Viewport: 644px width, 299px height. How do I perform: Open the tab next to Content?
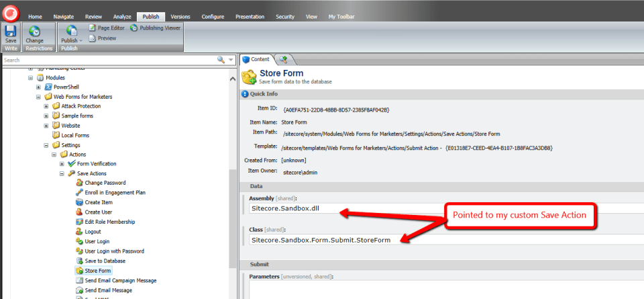click(283, 60)
